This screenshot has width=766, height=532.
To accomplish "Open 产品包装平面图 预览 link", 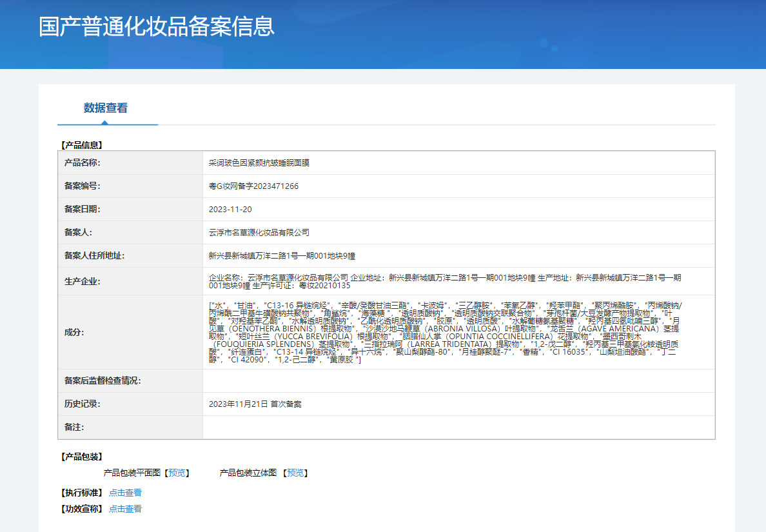I will coord(177,473).
